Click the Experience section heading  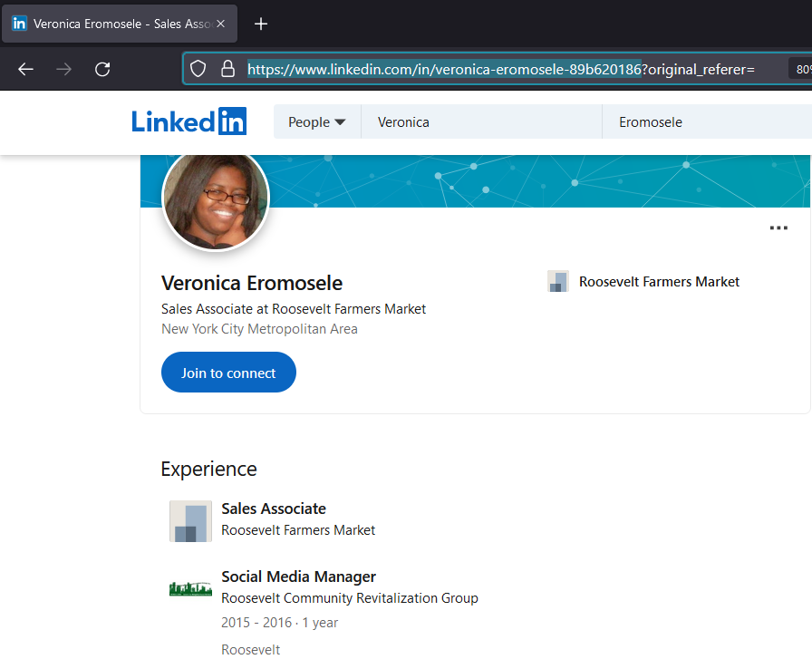208,469
